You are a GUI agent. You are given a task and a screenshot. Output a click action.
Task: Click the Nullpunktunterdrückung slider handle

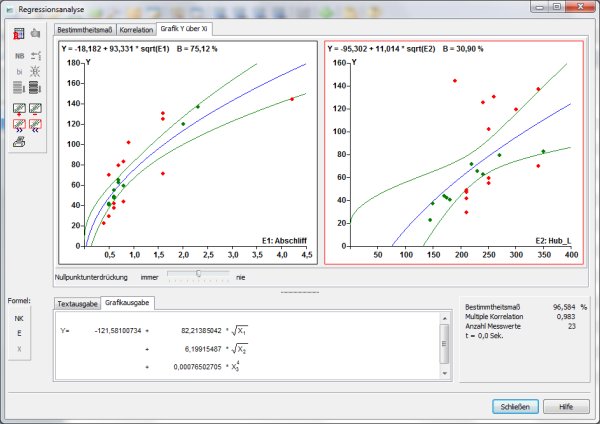coord(198,273)
